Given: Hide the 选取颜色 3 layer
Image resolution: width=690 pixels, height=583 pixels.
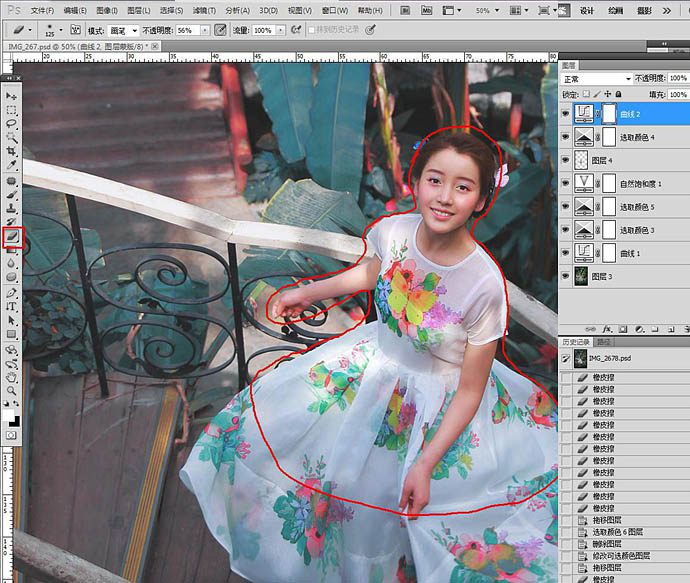Looking at the screenshot, I should click(565, 230).
